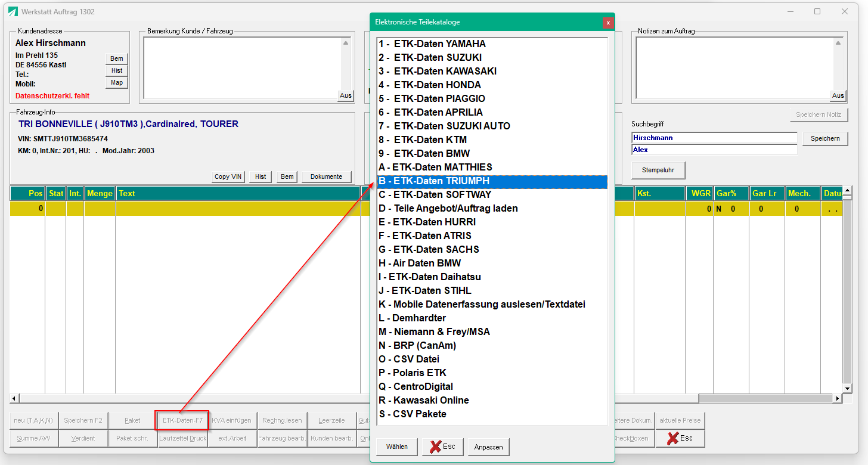
Task: Select 4 - ETK-Daten HONDA entry
Action: pos(492,85)
